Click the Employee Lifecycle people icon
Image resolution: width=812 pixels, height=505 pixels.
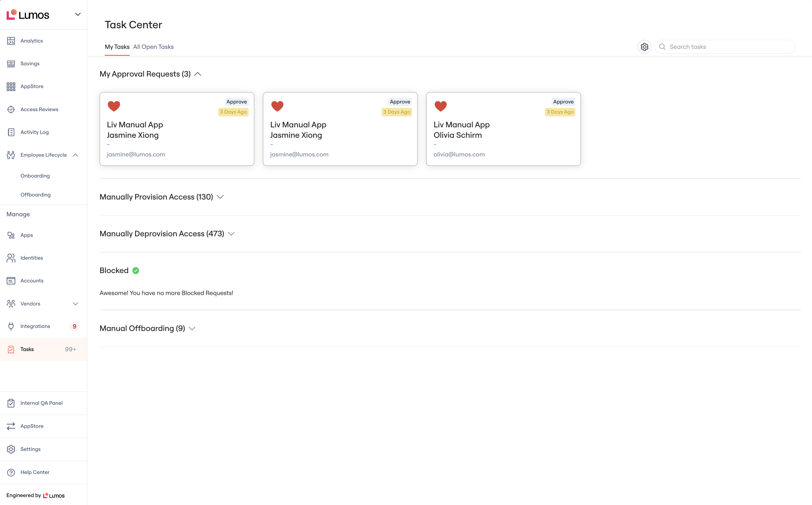[11, 155]
